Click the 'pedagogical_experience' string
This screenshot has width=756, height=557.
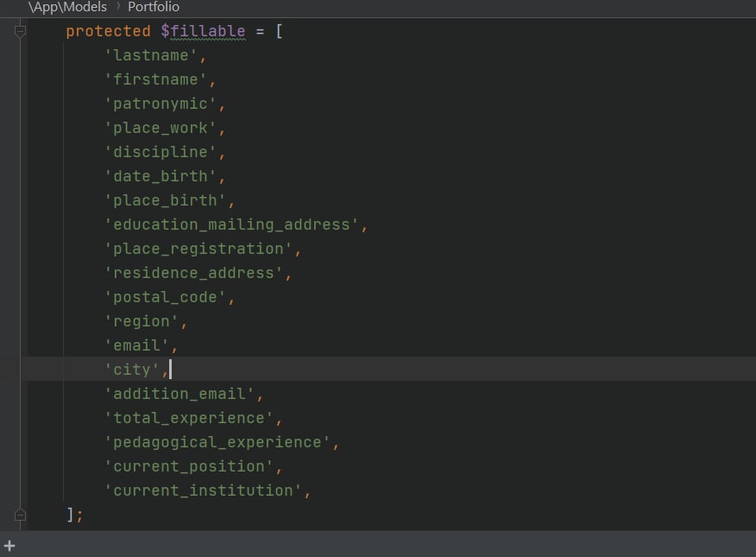pos(217,442)
